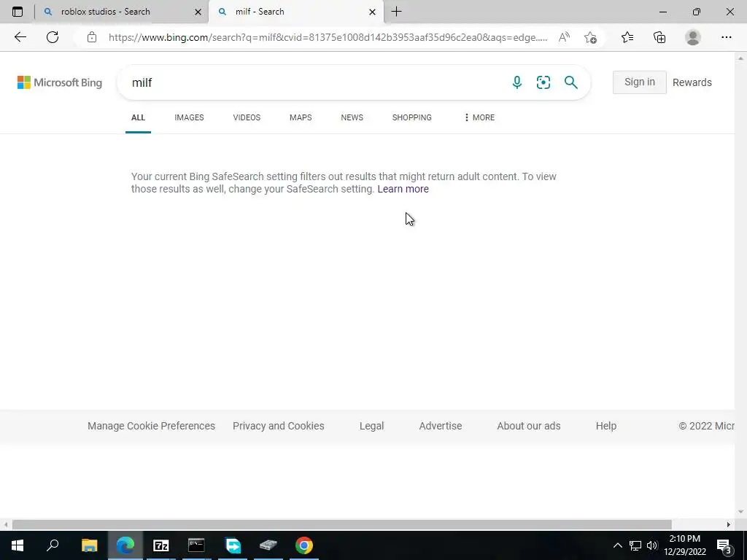The width and height of the screenshot is (747, 560).
Task: Go to the Microsoft Bing home logo
Action: (60, 82)
